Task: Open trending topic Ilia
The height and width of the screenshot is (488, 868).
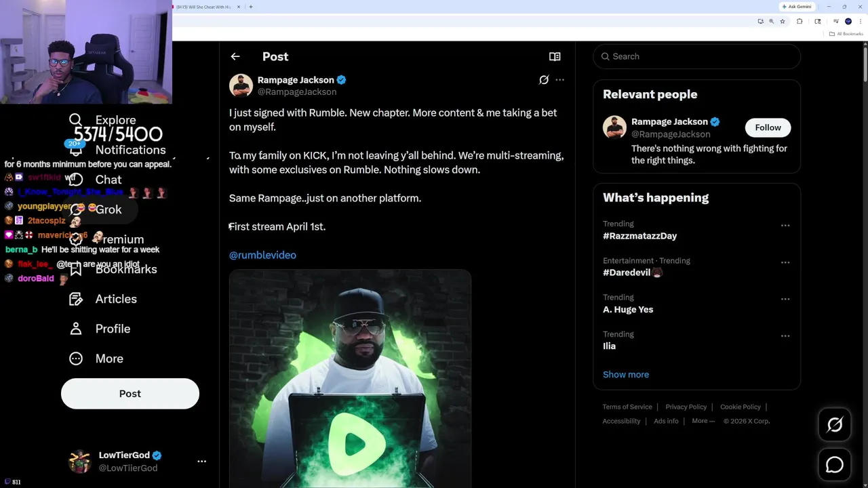Action: (609, 346)
